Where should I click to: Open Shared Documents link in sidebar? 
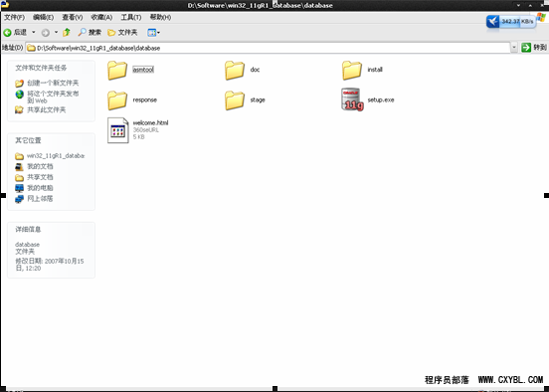click(40, 177)
